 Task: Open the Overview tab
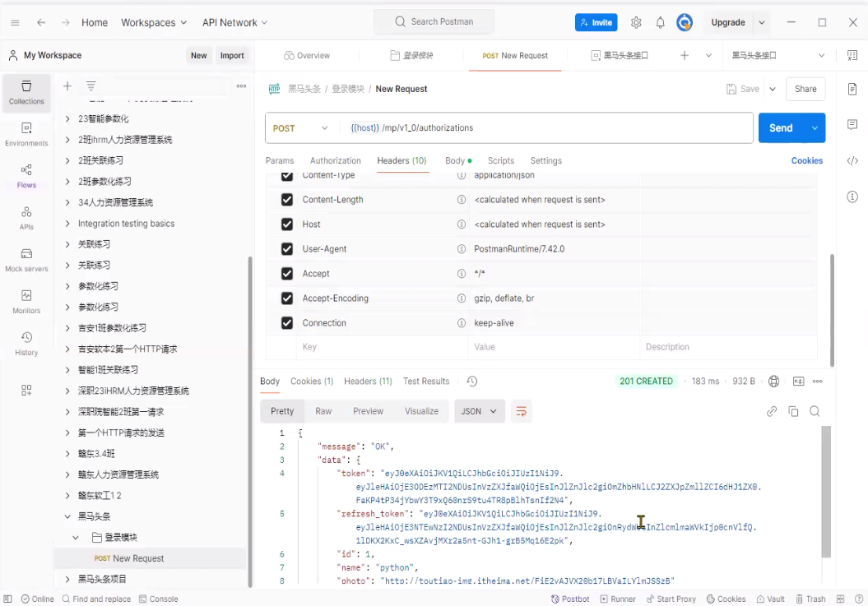pos(307,55)
